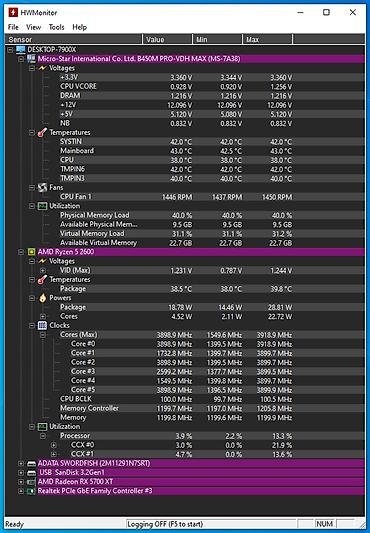The width and height of the screenshot is (370, 533).
Task: Click the Sensor column header
Action: 74,39
